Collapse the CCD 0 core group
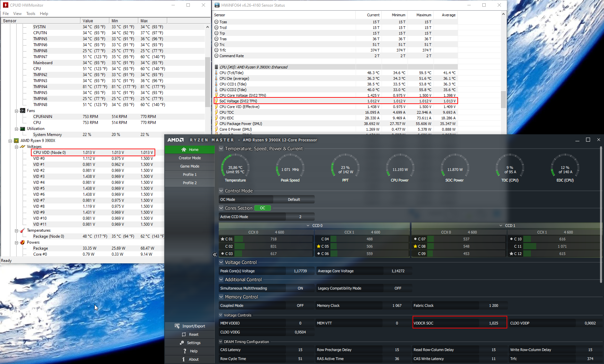The width and height of the screenshot is (604, 364). pos(308,226)
